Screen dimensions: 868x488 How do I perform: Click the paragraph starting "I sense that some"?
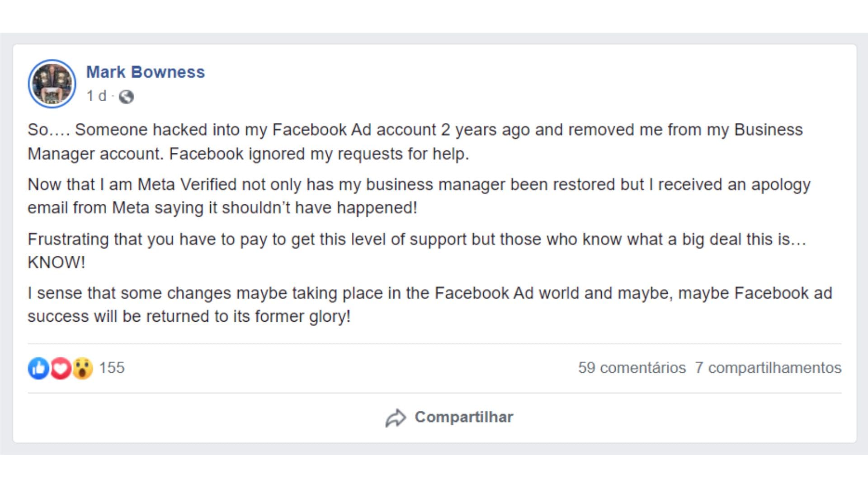tap(429, 294)
